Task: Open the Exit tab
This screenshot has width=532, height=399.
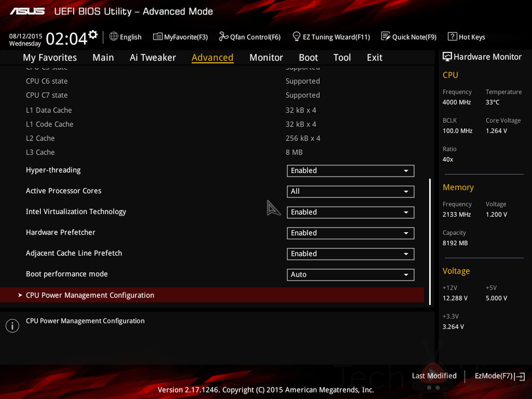Action: (375, 58)
